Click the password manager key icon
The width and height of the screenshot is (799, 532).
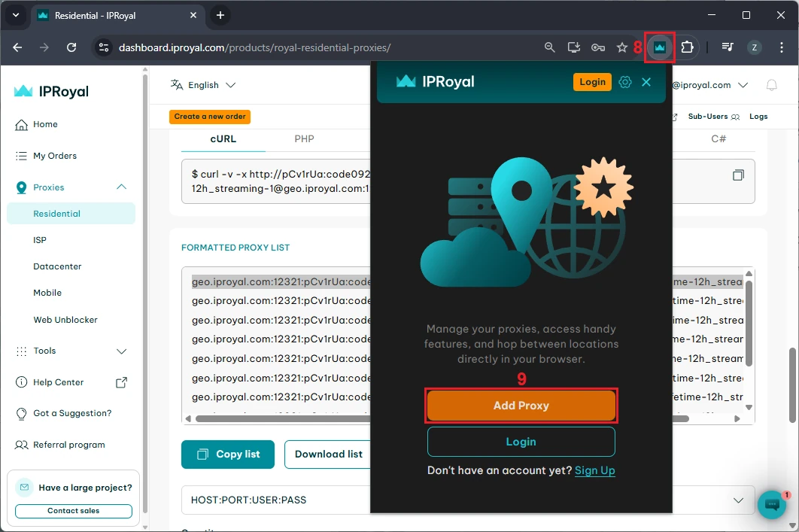coord(598,47)
